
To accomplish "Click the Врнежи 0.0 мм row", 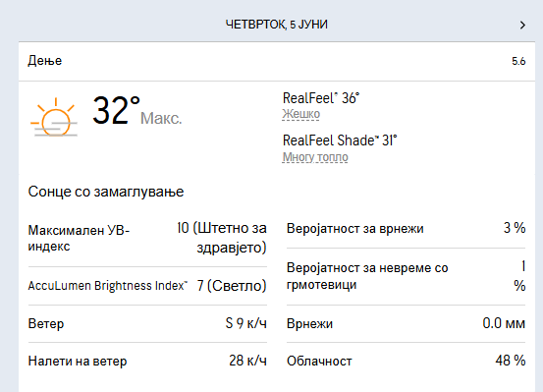I will (x=406, y=324).
